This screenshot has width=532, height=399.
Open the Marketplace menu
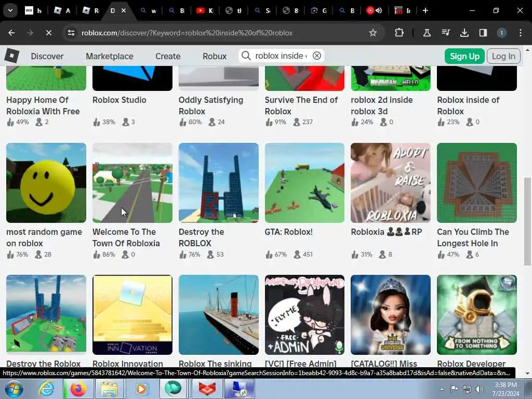click(x=110, y=56)
